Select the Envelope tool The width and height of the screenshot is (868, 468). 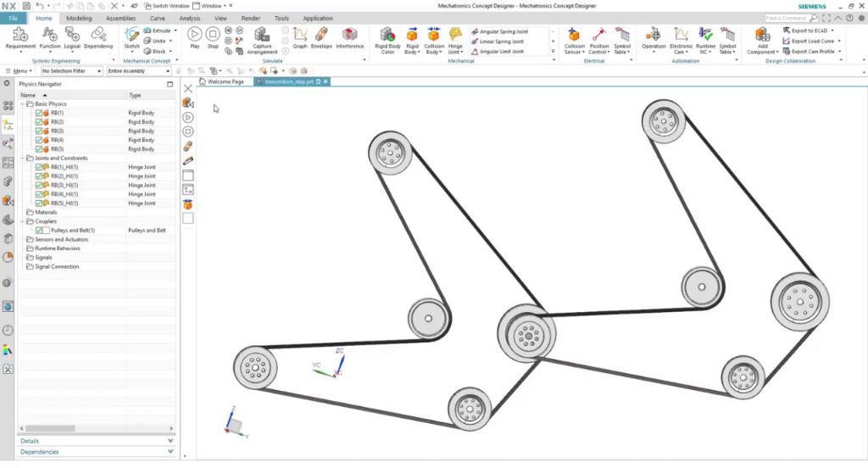tap(321, 38)
